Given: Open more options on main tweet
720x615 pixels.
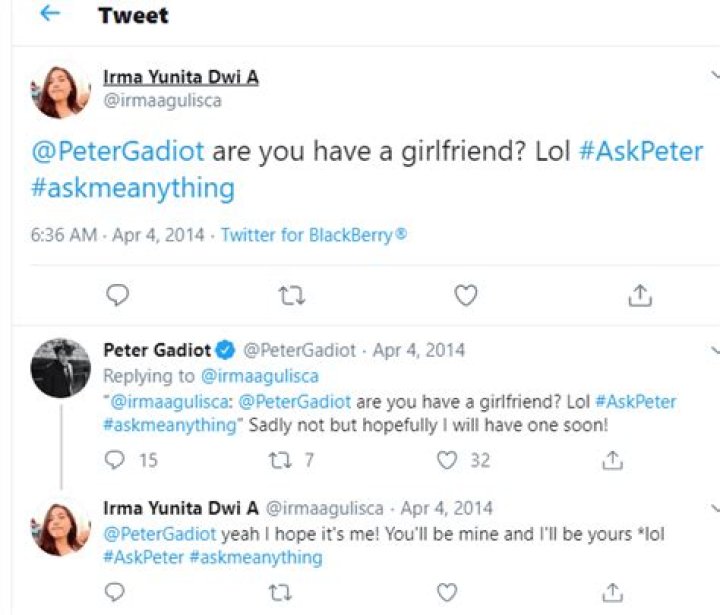Looking at the screenshot, I should coord(714,76).
